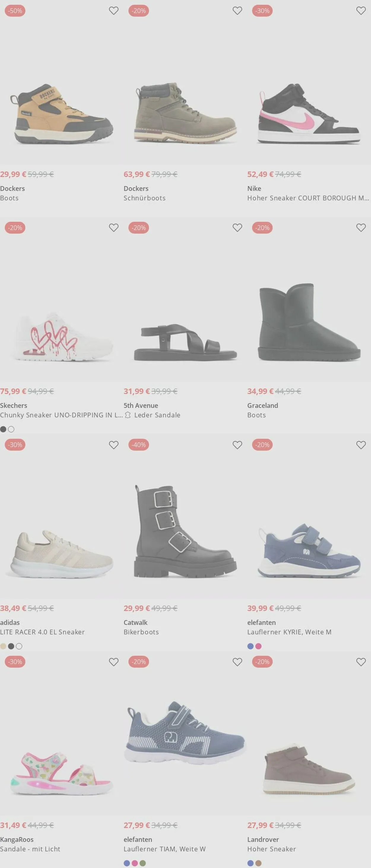This screenshot has width=371, height=868.
Task: Wishlist the Graceland Boots using heart
Action: 361,228
